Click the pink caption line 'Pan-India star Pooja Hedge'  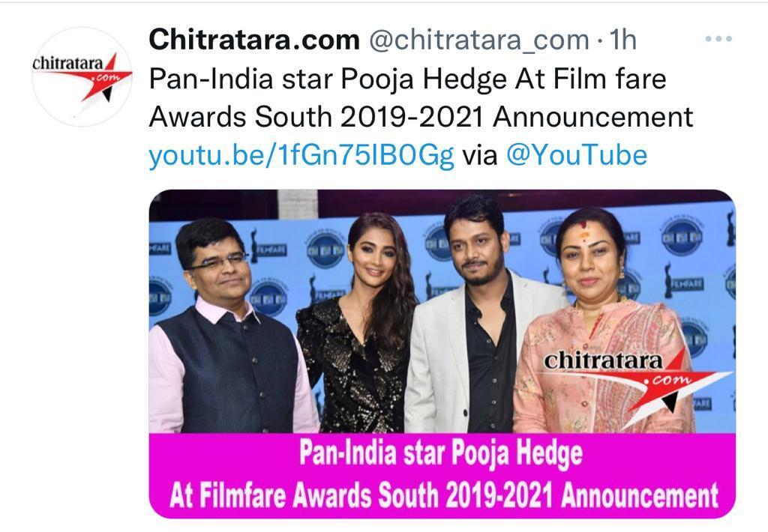pos(441,453)
